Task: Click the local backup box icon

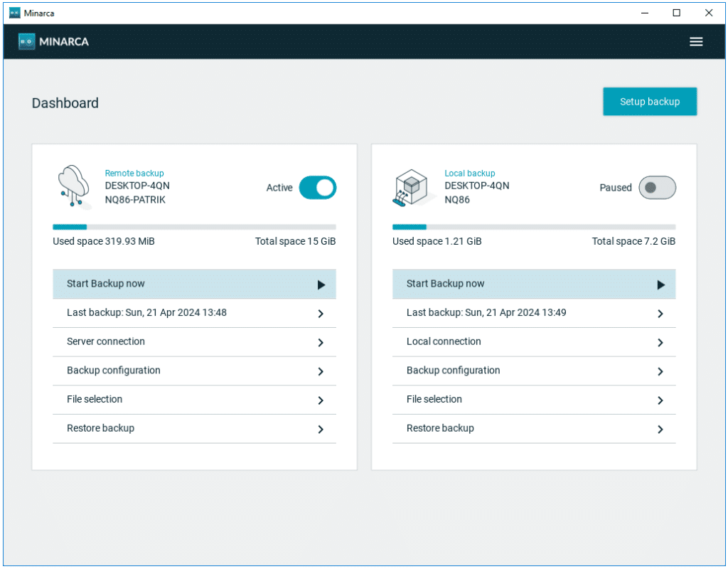Action: (412, 186)
